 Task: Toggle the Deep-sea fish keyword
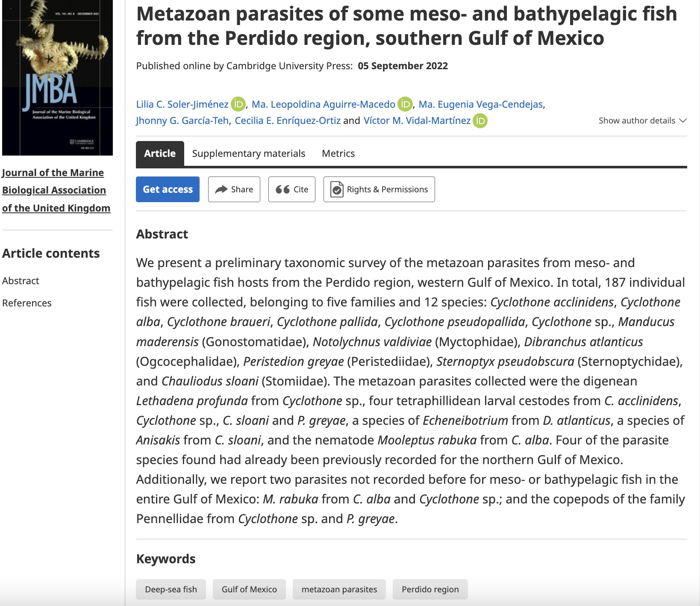click(x=171, y=589)
